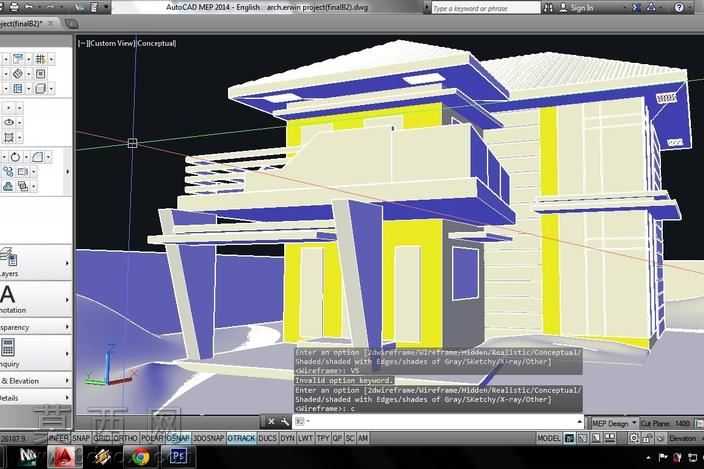This screenshot has height=469, width=704.
Task: Click the search binoculars icon
Action: (x=548, y=8)
